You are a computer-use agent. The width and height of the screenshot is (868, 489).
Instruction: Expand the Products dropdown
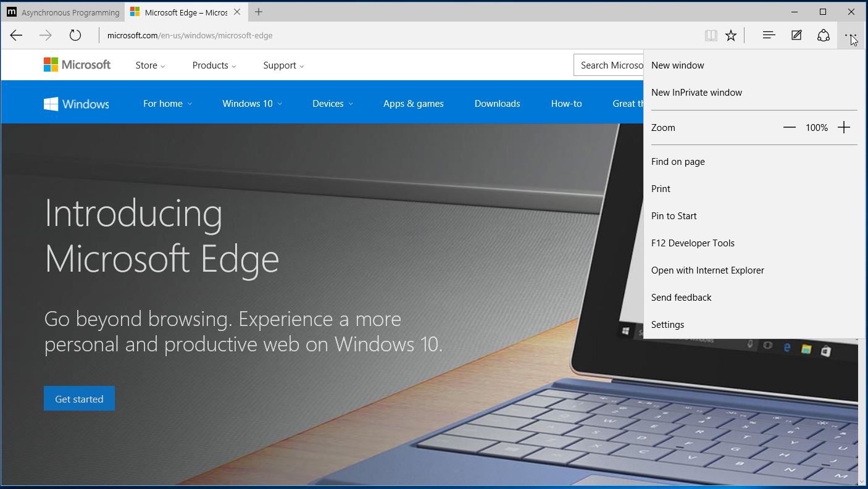pos(214,65)
